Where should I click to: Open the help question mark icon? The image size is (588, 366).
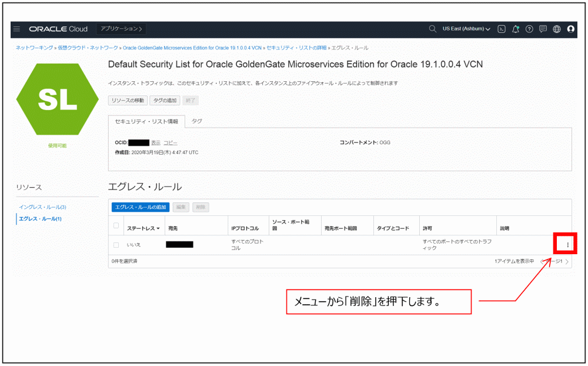(529, 29)
